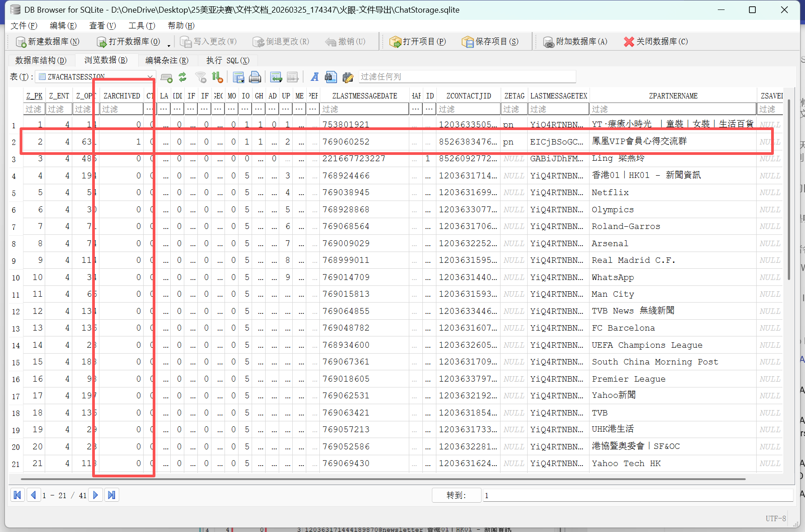Viewport: 805px width, 532px height.
Task: Click the Revert Changes toolbar icon
Action: click(258, 42)
